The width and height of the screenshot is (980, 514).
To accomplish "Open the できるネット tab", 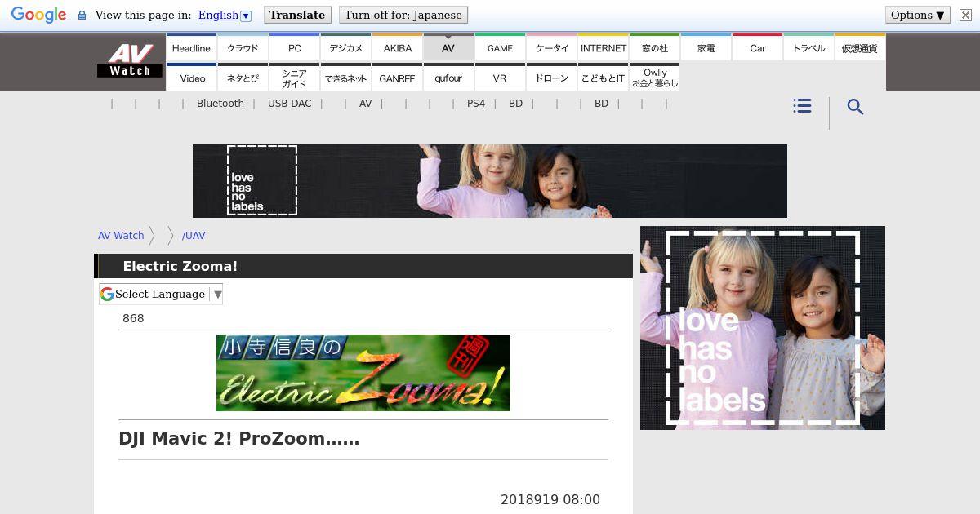I will tap(345, 78).
